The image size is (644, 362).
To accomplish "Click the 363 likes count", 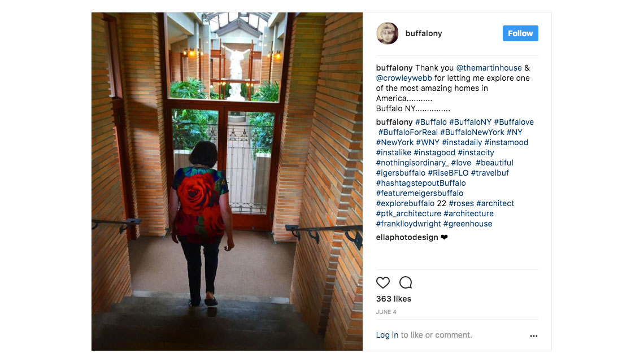I will 394,299.
